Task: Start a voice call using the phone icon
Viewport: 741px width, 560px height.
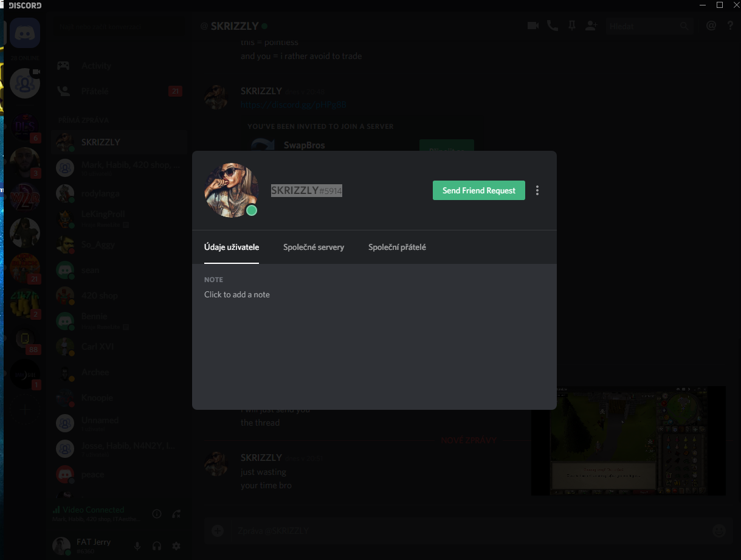Action: coord(553,26)
